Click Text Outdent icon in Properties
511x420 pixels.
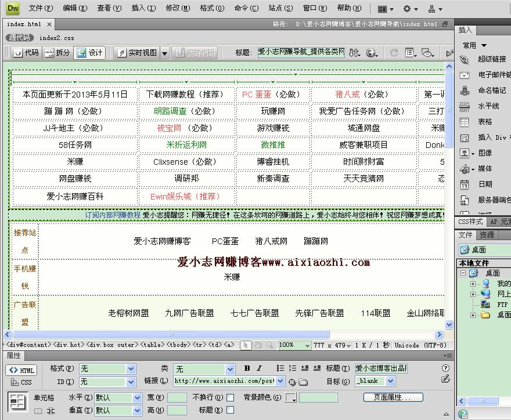pyautogui.click(x=305, y=368)
